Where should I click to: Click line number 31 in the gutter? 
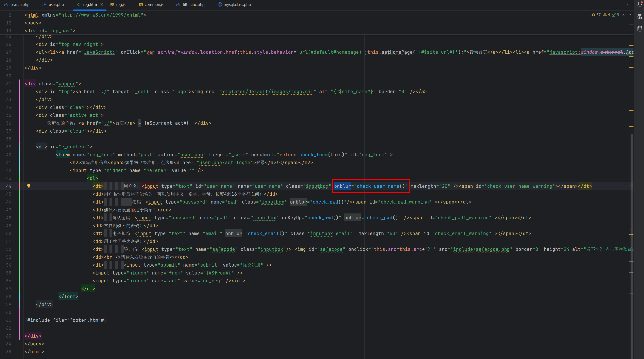point(9,84)
